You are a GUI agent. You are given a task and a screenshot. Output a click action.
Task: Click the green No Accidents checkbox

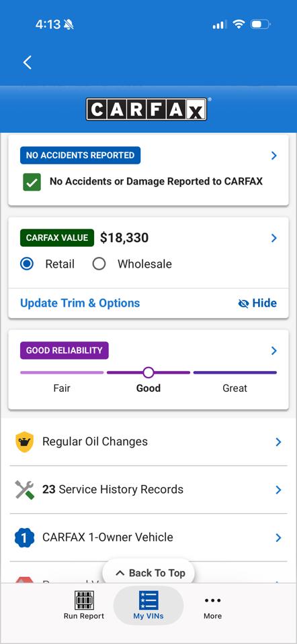[x=32, y=182]
